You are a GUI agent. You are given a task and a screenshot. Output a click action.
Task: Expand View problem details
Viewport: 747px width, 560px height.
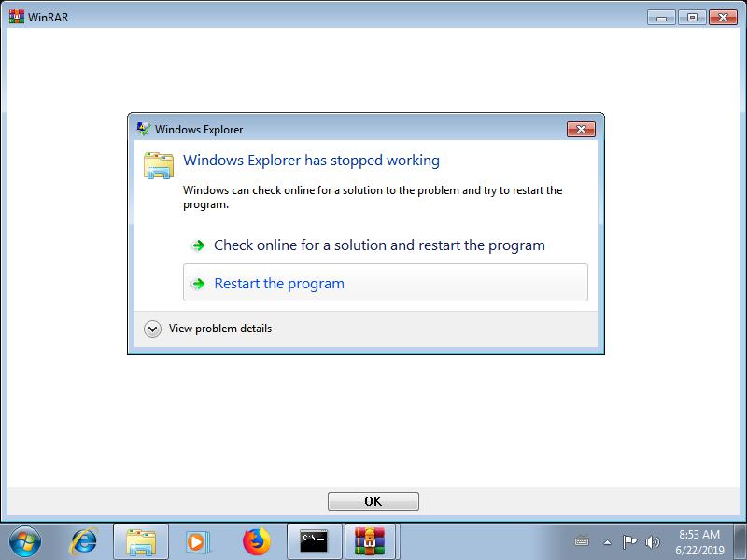coord(207,329)
